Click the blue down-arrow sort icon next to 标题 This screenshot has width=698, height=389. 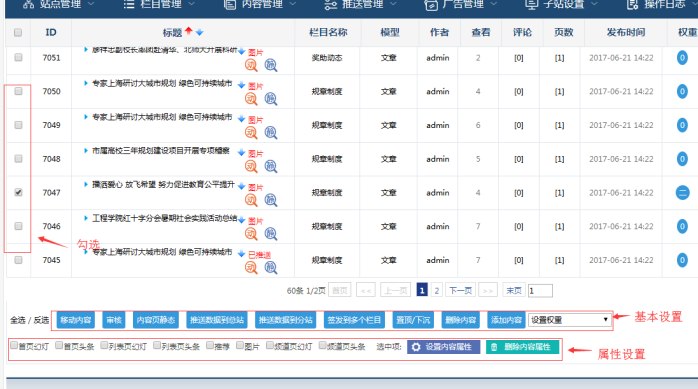(x=199, y=32)
